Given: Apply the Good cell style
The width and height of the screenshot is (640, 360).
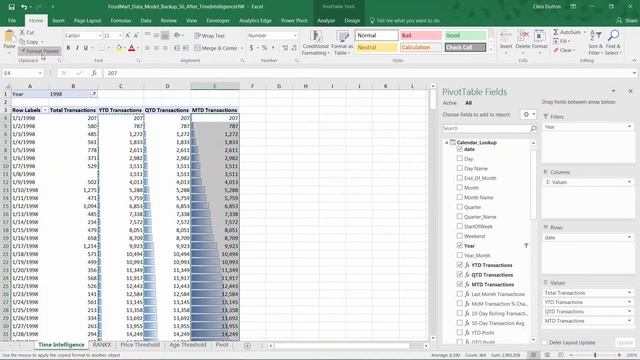Looking at the screenshot, I should (x=465, y=36).
